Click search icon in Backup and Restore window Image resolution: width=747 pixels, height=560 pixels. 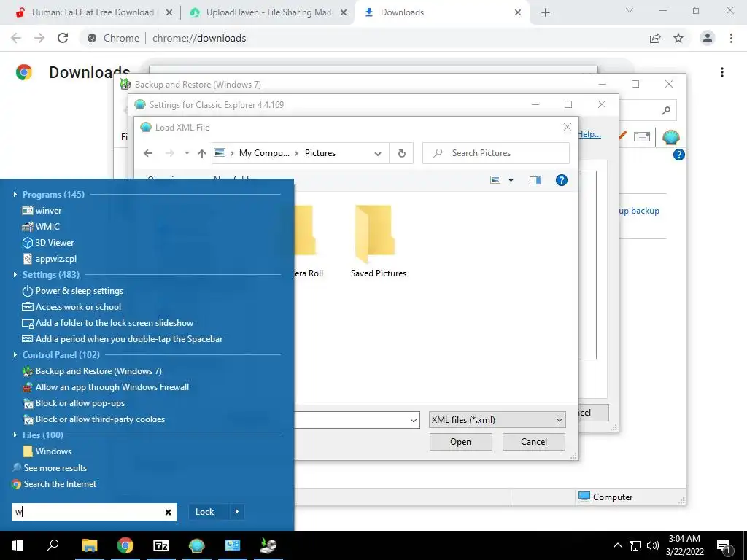tap(666, 111)
